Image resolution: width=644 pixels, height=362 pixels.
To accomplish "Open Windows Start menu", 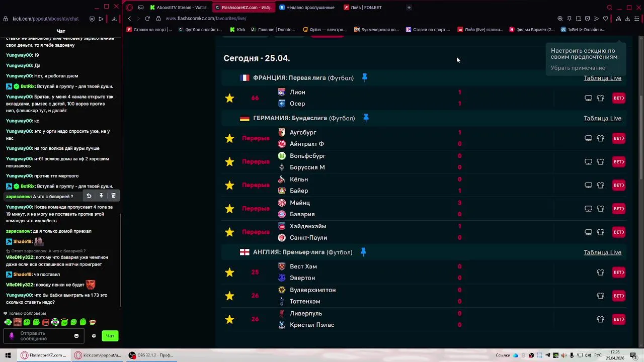I will (x=8, y=355).
